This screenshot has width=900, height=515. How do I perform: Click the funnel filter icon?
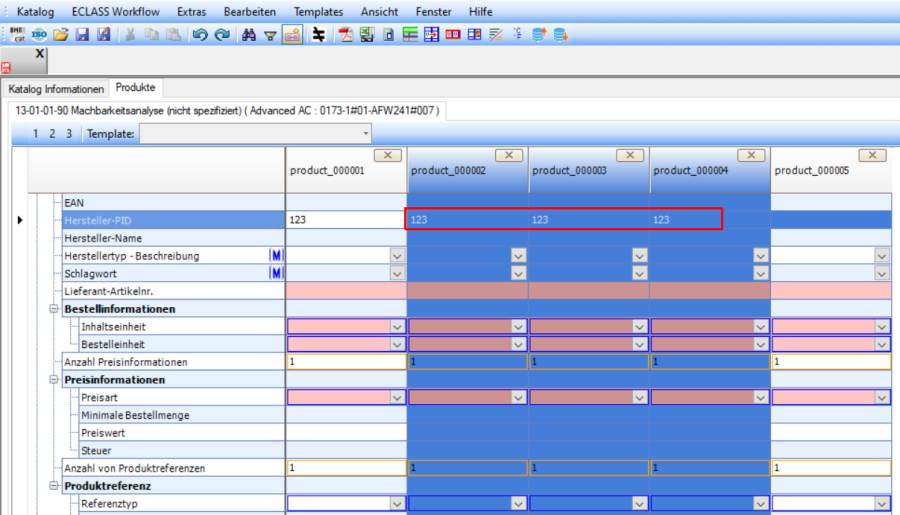(270, 35)
